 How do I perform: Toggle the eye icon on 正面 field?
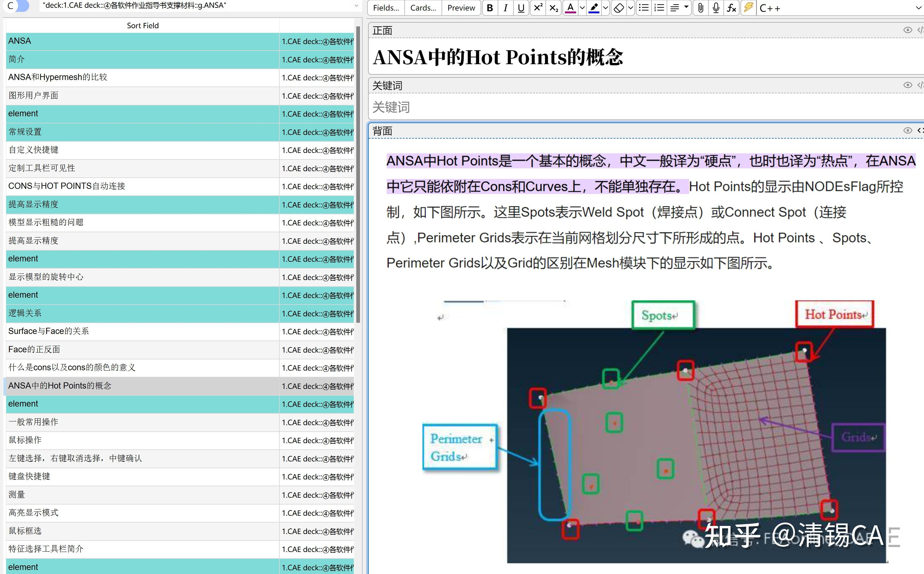tap(907, 30)
